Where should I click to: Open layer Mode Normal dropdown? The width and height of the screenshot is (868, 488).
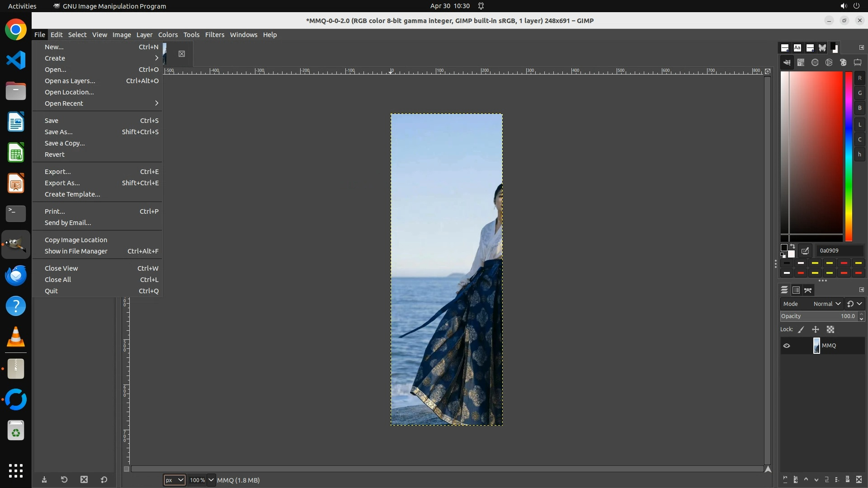click(x=826, y=304)
